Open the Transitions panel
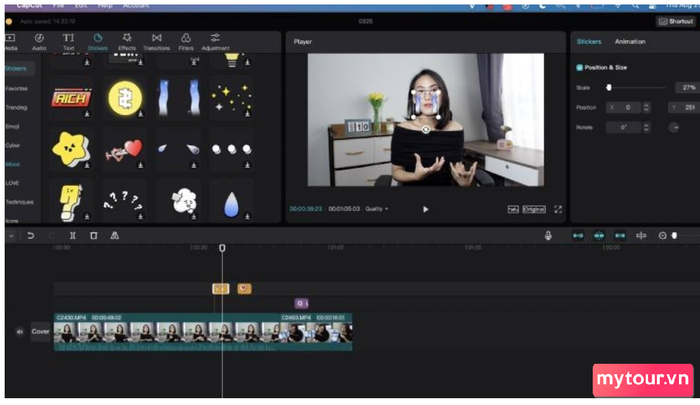The width and height of the screenshot is (700, 405). tap(156, 42)
